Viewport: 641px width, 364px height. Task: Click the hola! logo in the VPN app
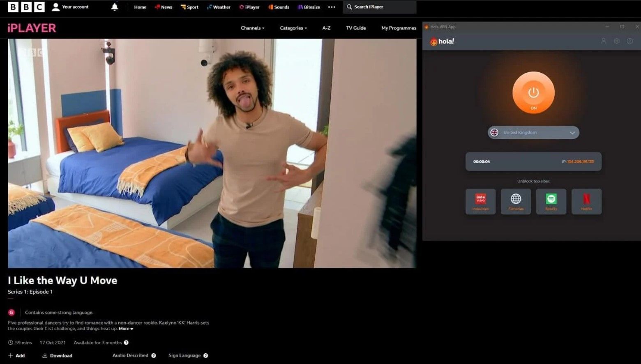(x=442, y=41)
